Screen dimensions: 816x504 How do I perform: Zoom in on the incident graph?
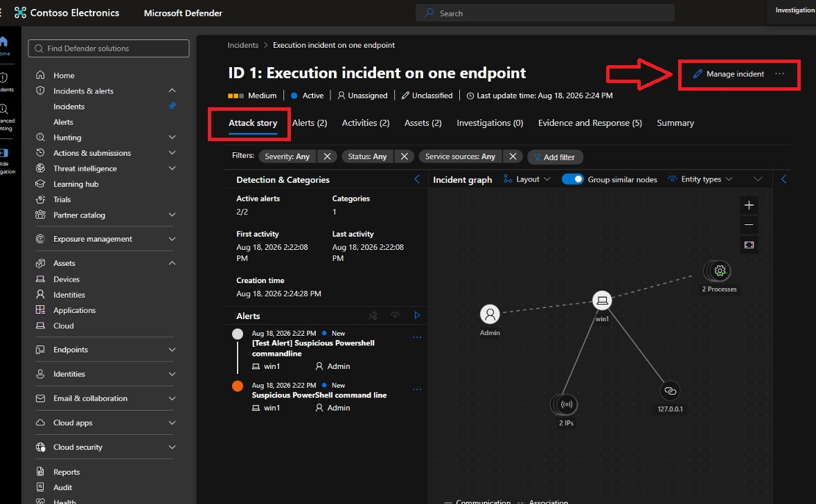749,205
